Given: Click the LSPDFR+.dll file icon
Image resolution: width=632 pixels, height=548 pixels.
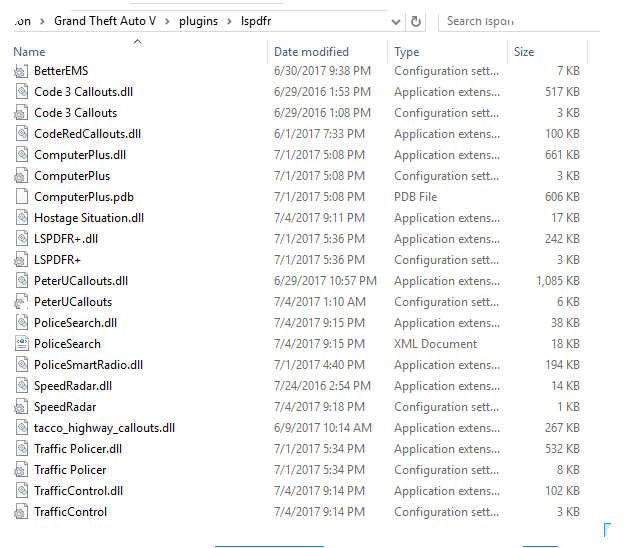Looking at the screenshot, I should (22, 239).
